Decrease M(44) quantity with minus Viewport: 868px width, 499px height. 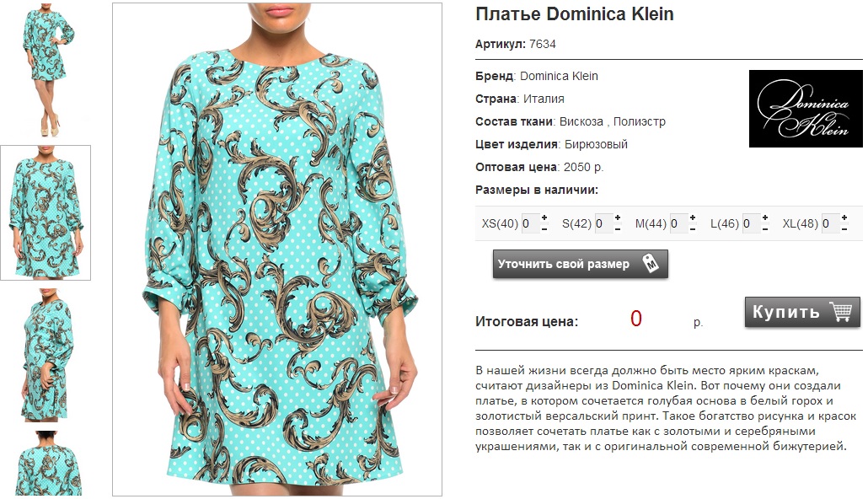(x=693, y=228)
